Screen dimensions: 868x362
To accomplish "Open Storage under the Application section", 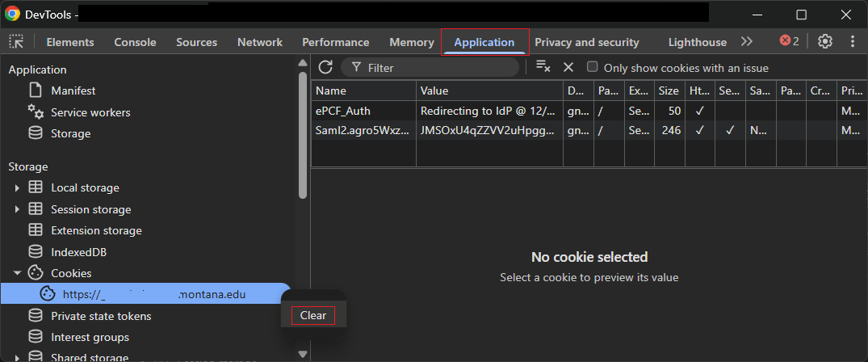I will point(70,133).
